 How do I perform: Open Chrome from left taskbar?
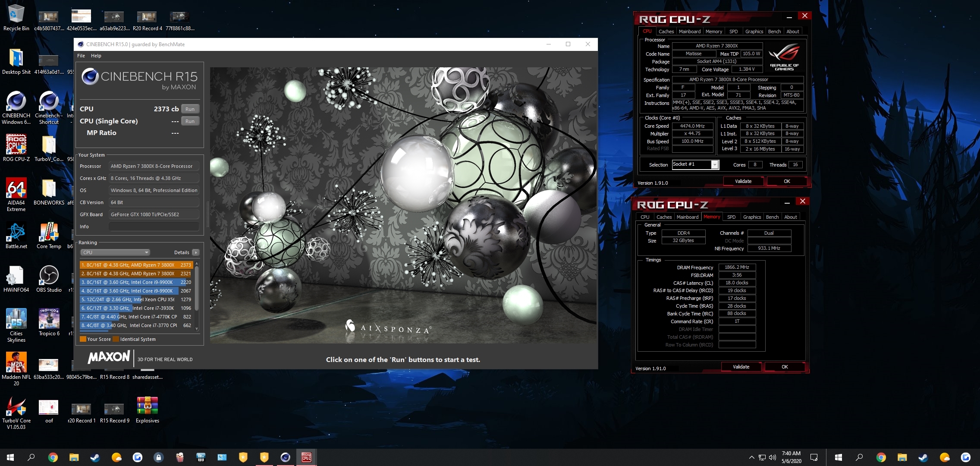(x=53, y=457)
